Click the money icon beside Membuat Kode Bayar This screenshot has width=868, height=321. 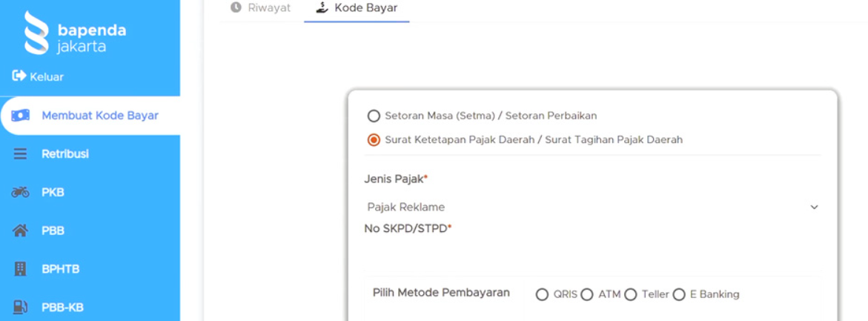21,116
